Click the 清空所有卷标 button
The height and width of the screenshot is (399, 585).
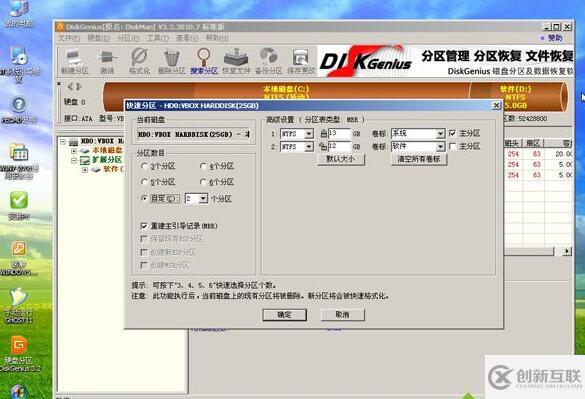coord(419,159)
